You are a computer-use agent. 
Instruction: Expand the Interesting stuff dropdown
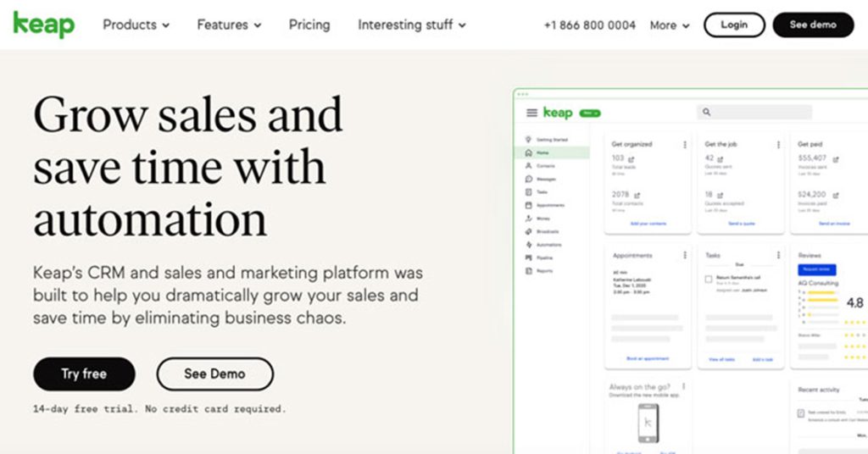[x=412, y=25]
